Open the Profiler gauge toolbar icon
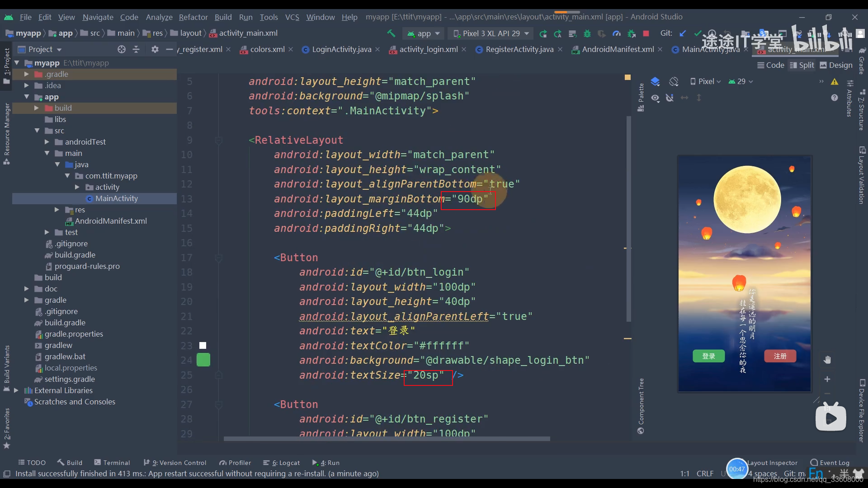The width and height of the screenshot is (868, 488). (x=617, y=33)
